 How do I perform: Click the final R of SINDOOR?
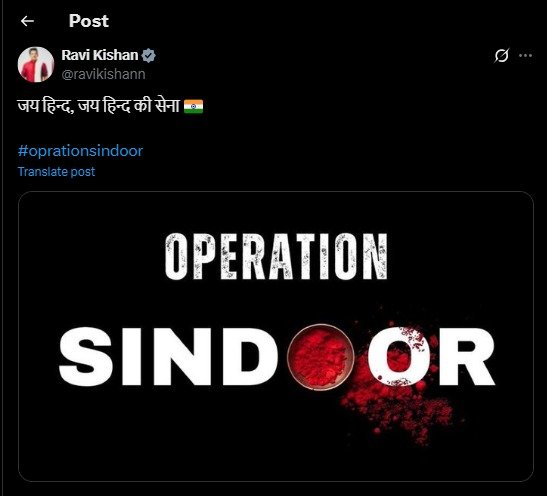(x=467, y=356)
